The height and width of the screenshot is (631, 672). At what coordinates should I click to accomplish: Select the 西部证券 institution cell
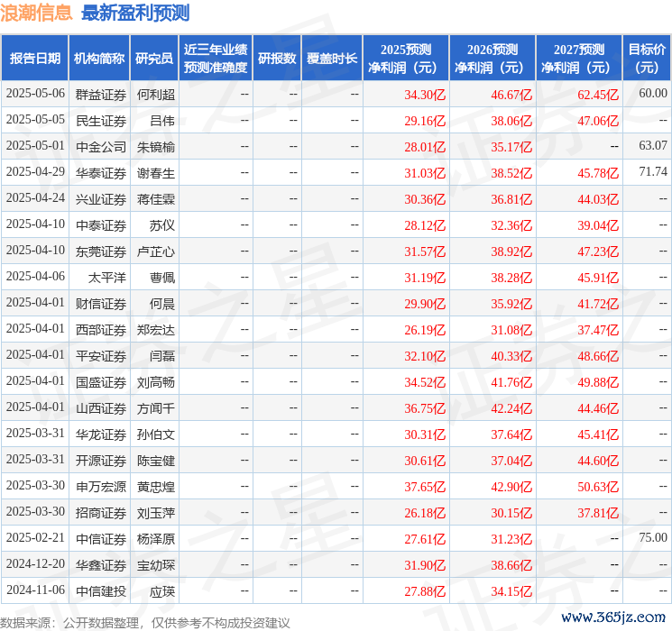101,330
